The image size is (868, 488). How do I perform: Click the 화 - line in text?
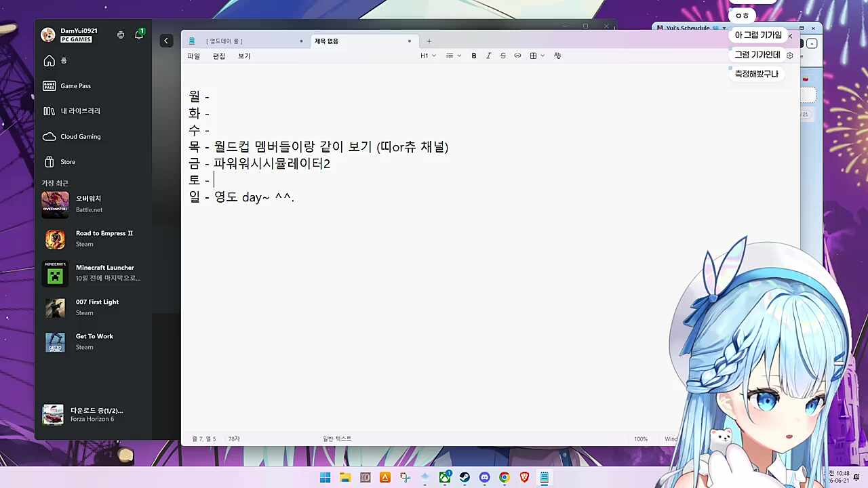coord(199,114)
